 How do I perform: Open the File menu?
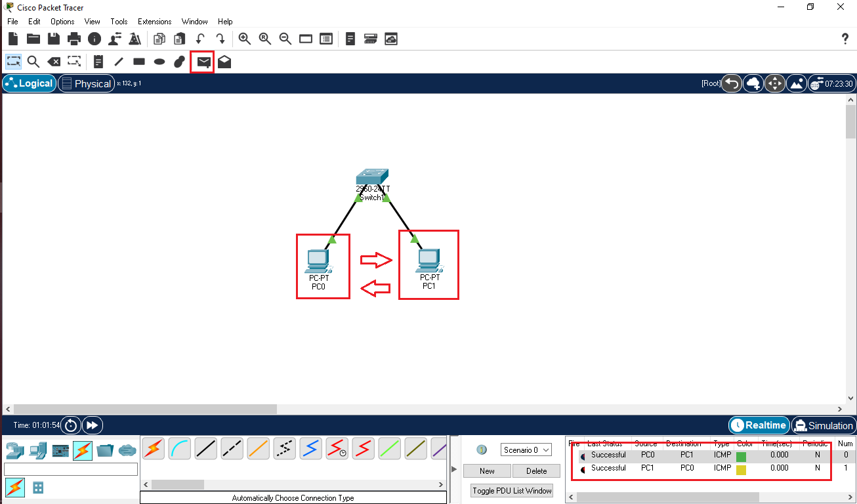click(12, 22)
